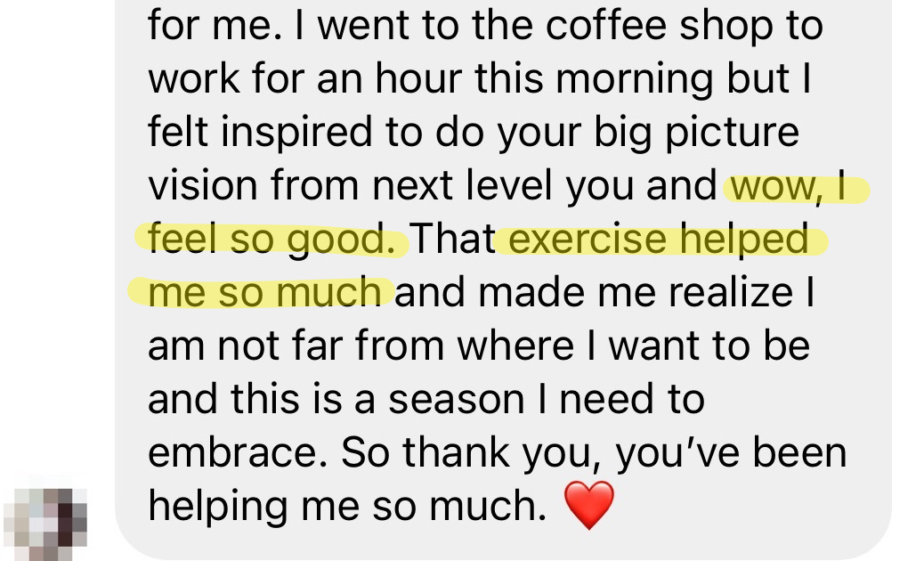Click the unhighlighted word "That" between highlights
Image resolution: width=924 pixels, height=561 pixels.
pyautogui.click(x=452, y=239)
